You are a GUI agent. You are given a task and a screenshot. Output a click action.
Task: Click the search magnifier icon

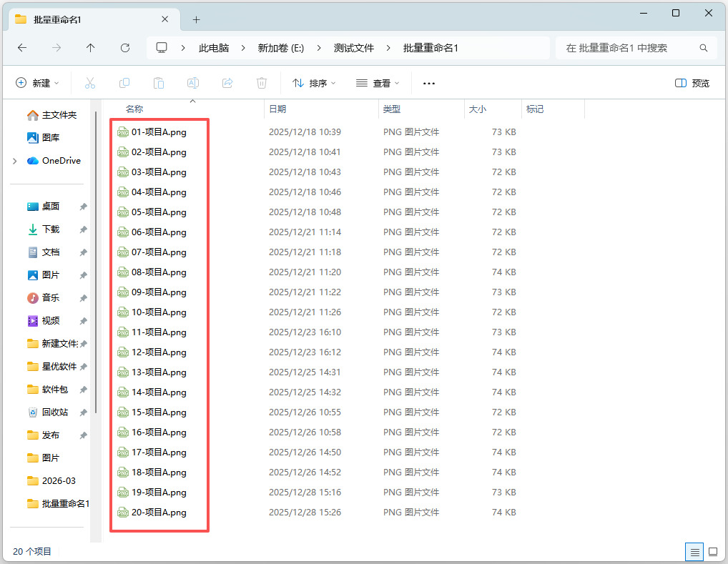[x=704, y=48]
